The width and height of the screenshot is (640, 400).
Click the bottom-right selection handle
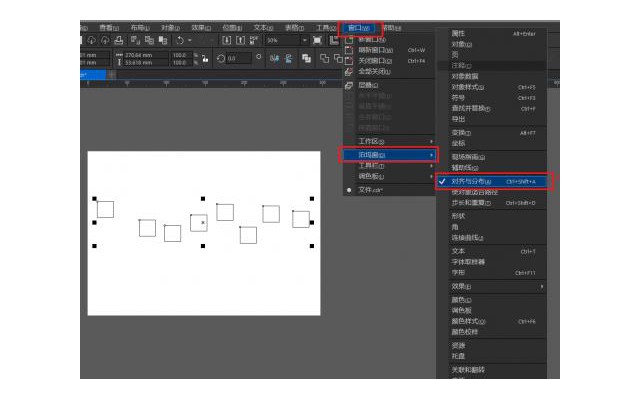click(x=312, y=246)
